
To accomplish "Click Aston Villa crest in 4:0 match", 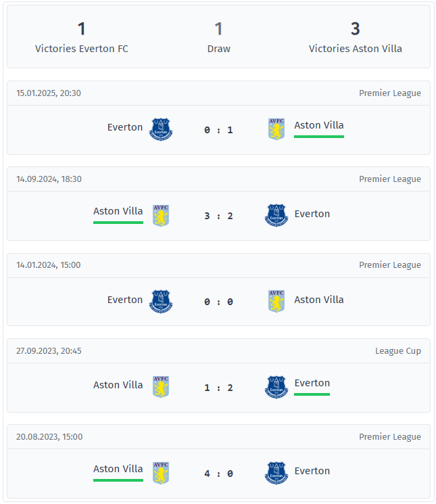I will coord(161,473).
